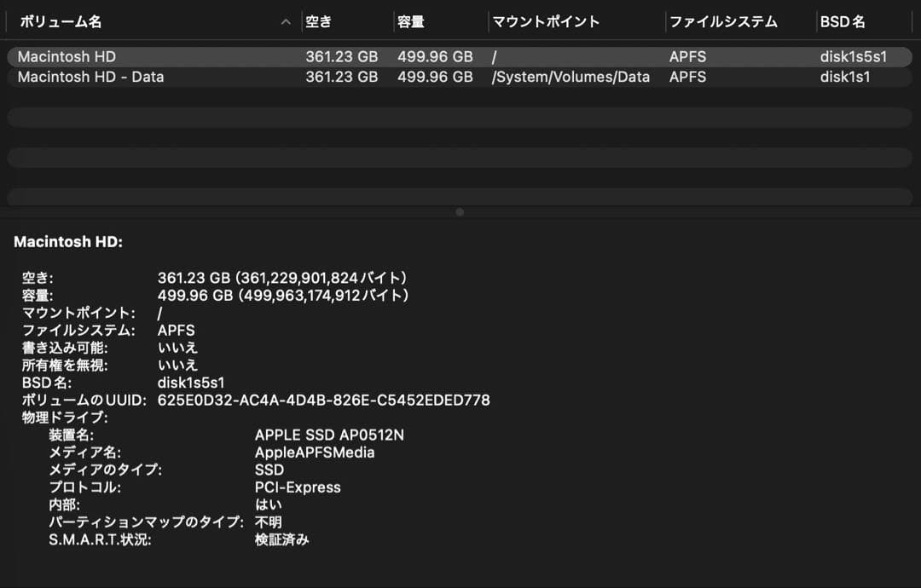The image size is (921, 588).
Task: Toggle the sort direction chevron on ボリューム名
Action: coord(286,22)
